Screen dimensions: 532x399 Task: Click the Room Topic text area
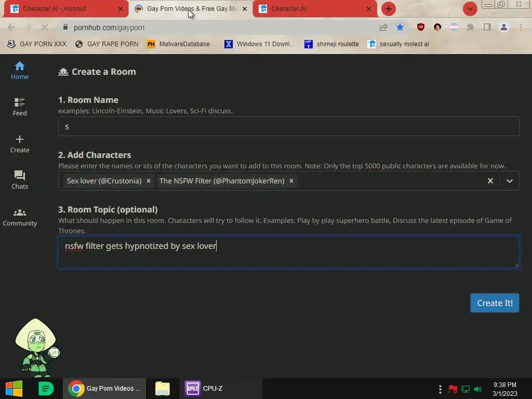pyautogui.click(x=288, y=252)
